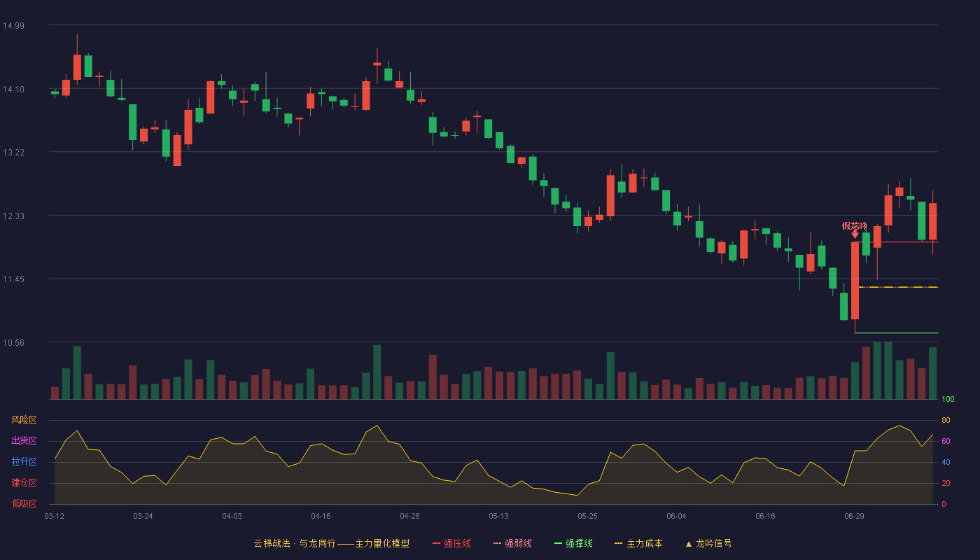The image size is (980, 560).
Task: Toggle the 强弱线 legend entry
Action: 512,543
